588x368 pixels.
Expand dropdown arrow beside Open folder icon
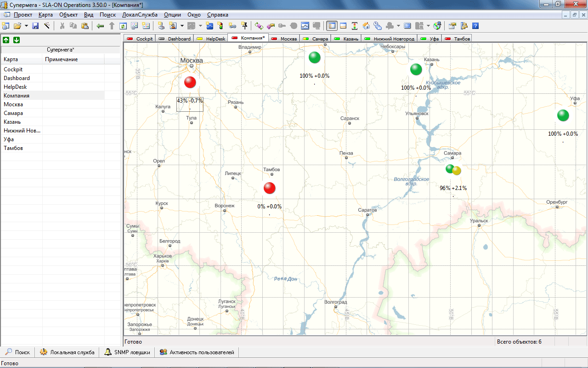pyautogui.click(x=26, y=26)
